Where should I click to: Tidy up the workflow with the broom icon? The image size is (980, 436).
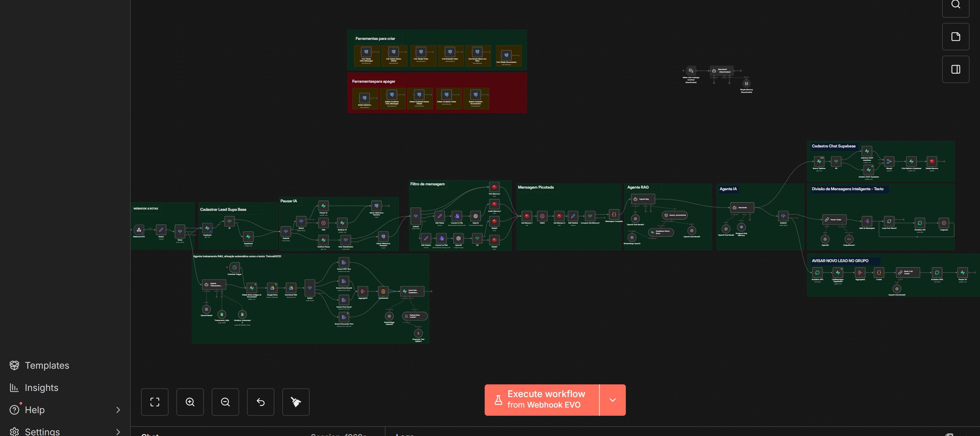pos(296,402)
